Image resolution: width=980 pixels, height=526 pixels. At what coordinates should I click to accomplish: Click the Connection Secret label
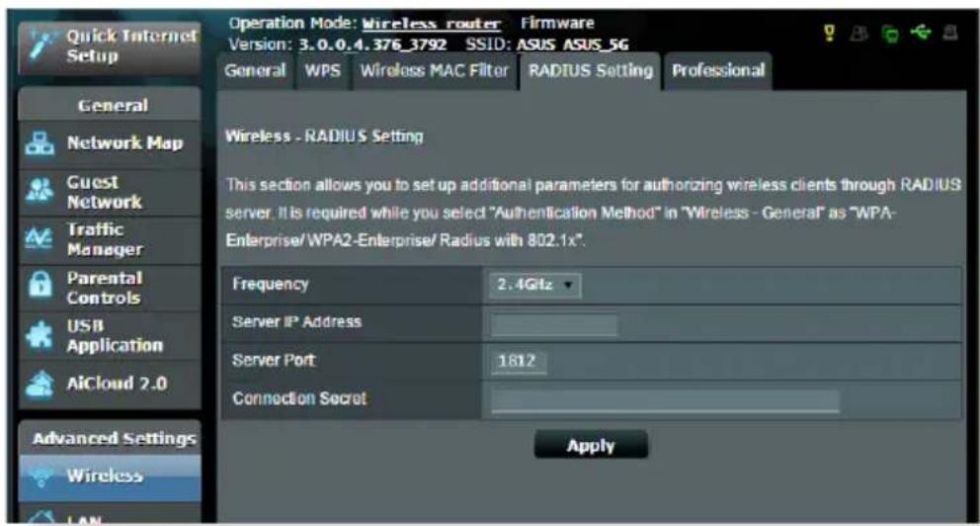[298, 398]
